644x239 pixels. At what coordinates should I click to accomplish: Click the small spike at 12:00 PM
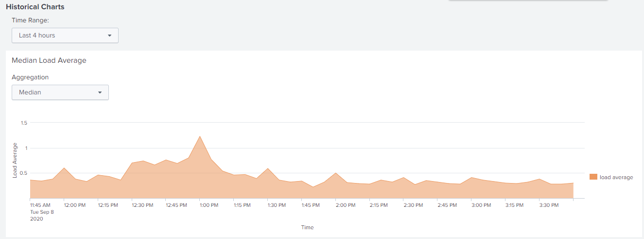tap(64, 168)
